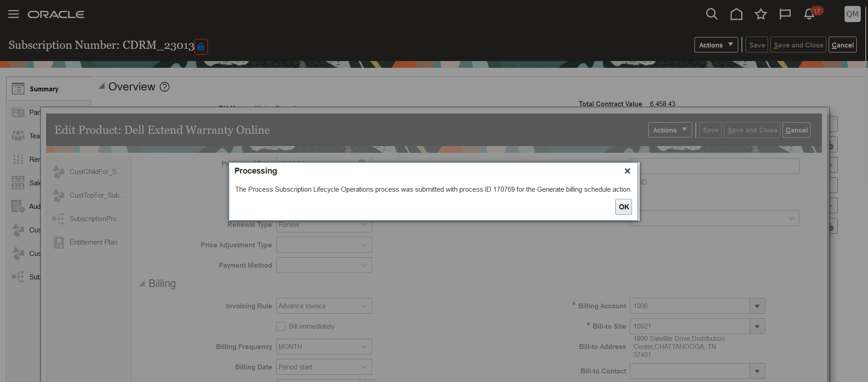Click the Oracle logo
Viewport: 868px width, 382px height.
coord(56,14)
